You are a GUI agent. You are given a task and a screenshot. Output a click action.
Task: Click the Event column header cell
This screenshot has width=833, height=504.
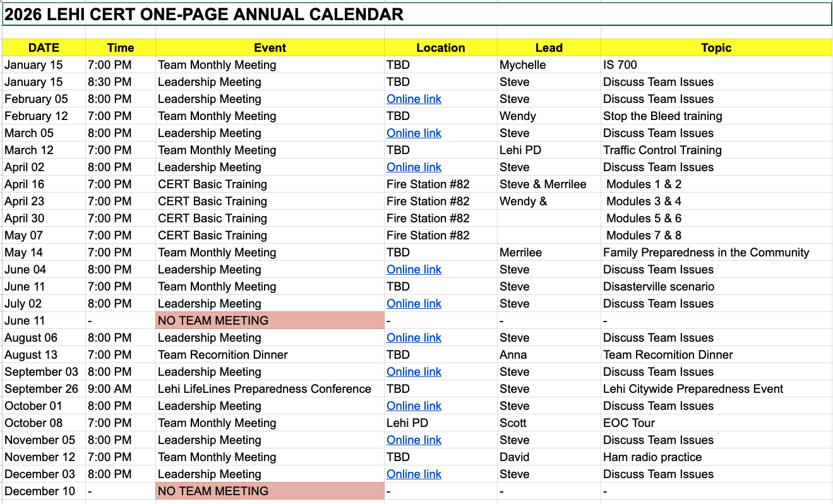[270, 47]
